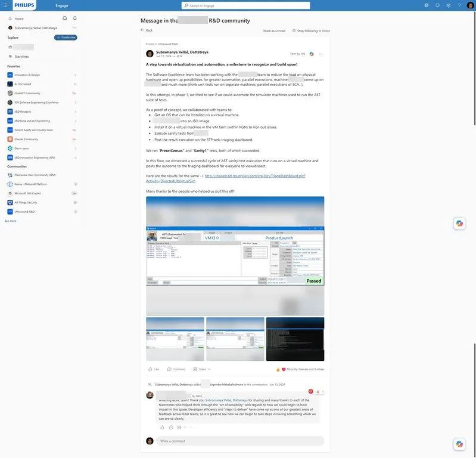Click the Philips logo
Image resolution: width=476 pixels, height=458 pixels.
point(24,5)
